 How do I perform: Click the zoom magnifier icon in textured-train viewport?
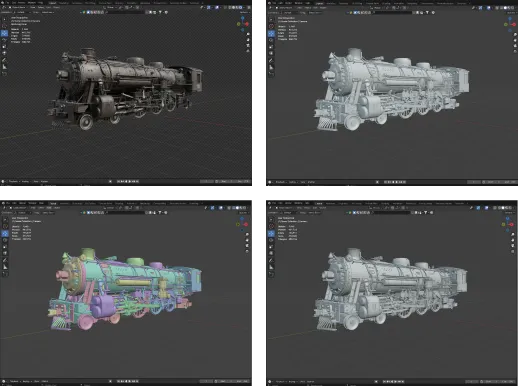tap(248, 34)
